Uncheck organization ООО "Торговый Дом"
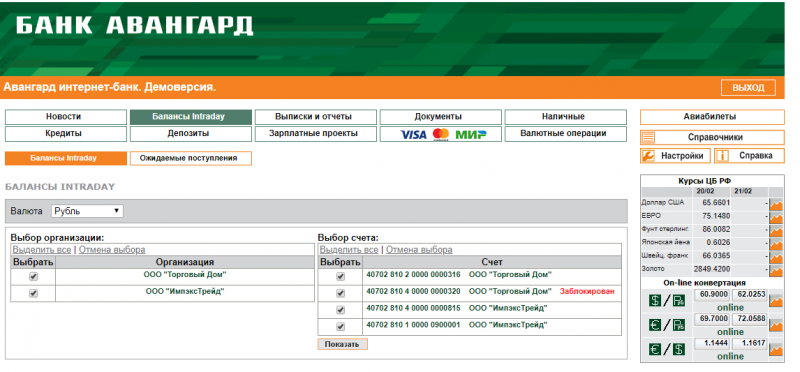Screen dimensions: 800x372 [34, 277]
